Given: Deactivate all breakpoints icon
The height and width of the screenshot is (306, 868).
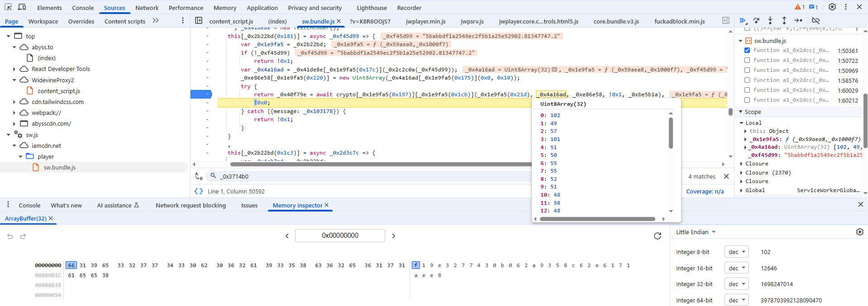Looking at the screenshot, I should pos(816,20).
